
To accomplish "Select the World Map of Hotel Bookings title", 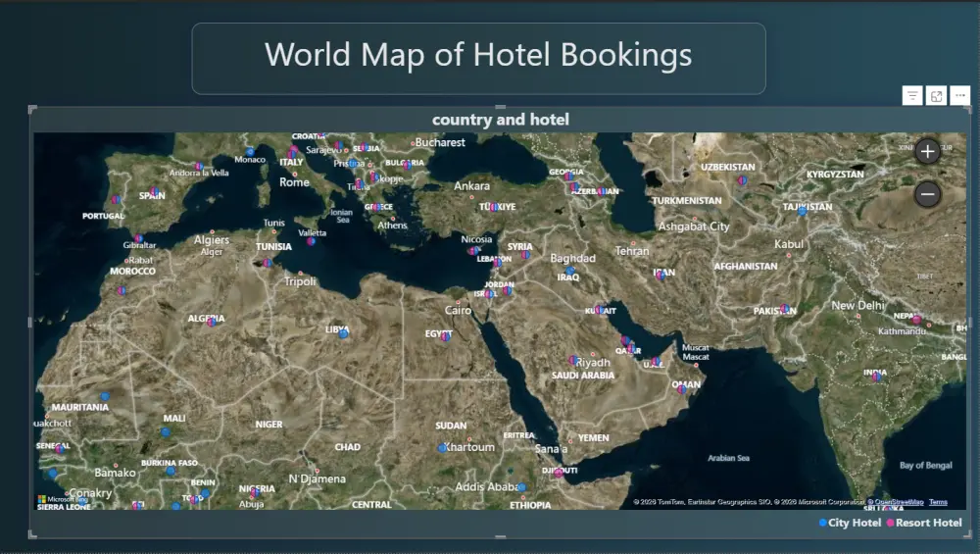I will (x=478, y=55).
